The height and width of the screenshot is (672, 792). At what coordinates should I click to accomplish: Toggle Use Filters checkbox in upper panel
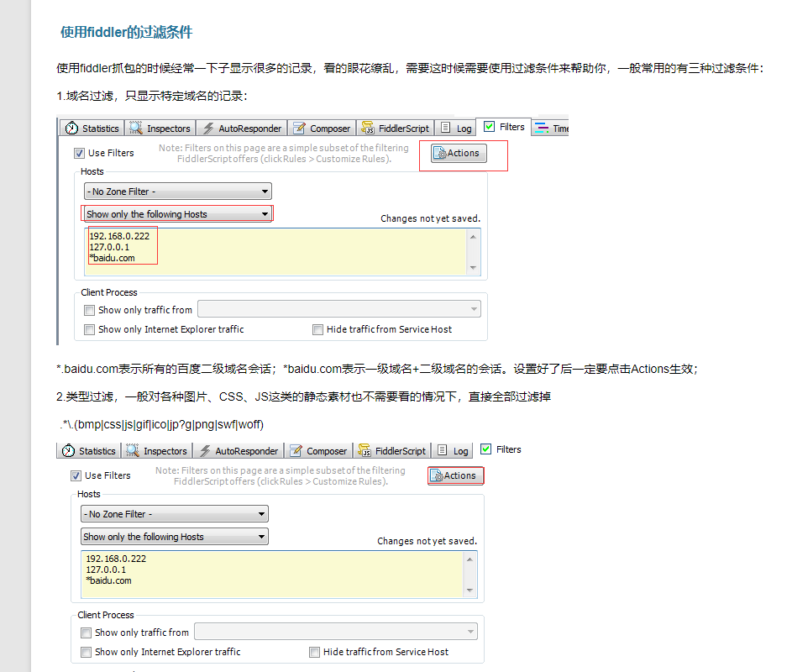(79, 153)
